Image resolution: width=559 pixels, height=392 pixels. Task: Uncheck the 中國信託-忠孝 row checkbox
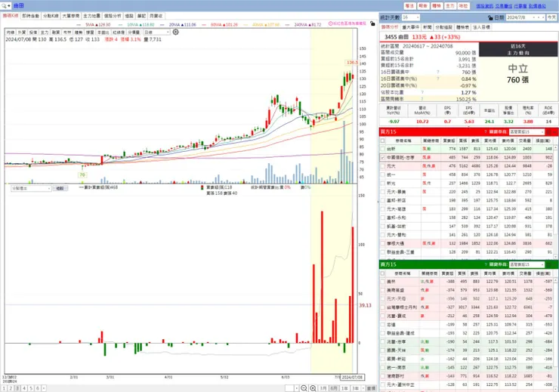[382, 158]
